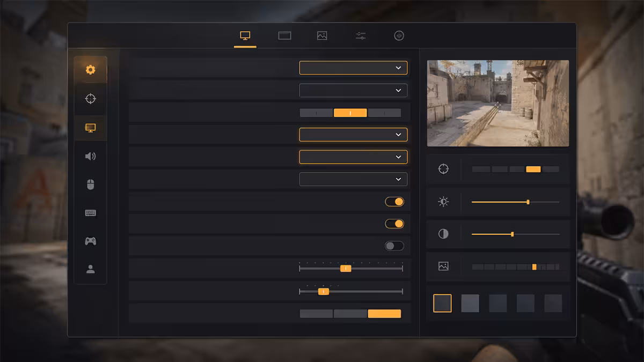
Task: Expand the fourth dropdown, the lower orange-outlined one
Action: click(353, 157)
